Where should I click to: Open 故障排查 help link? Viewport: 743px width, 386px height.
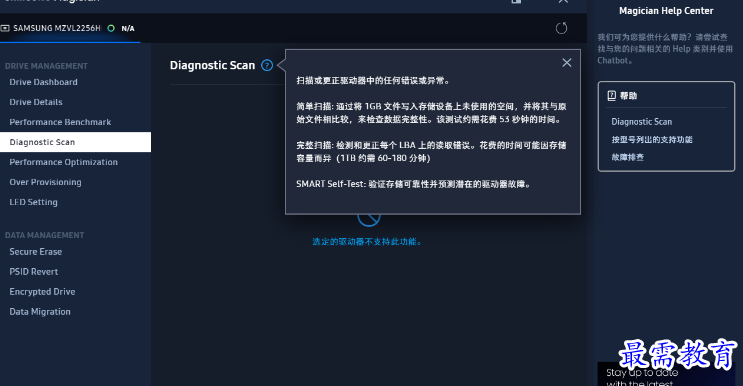coord(627,157)
